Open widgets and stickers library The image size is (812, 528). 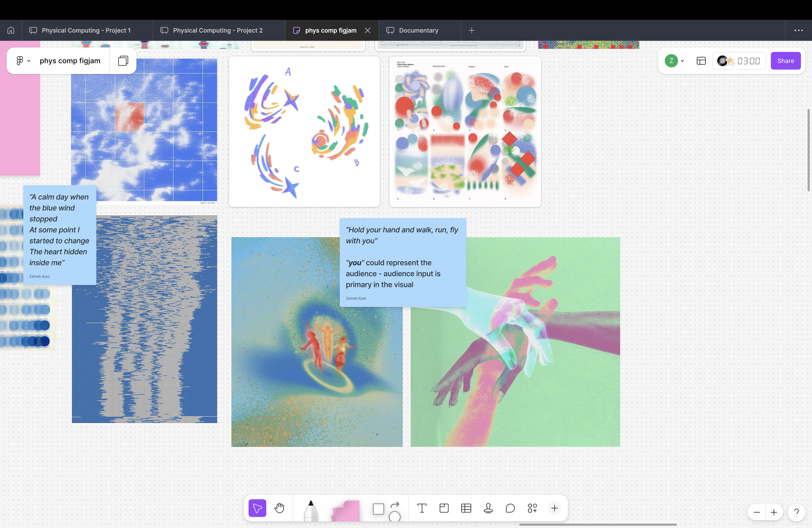point(532,508)
